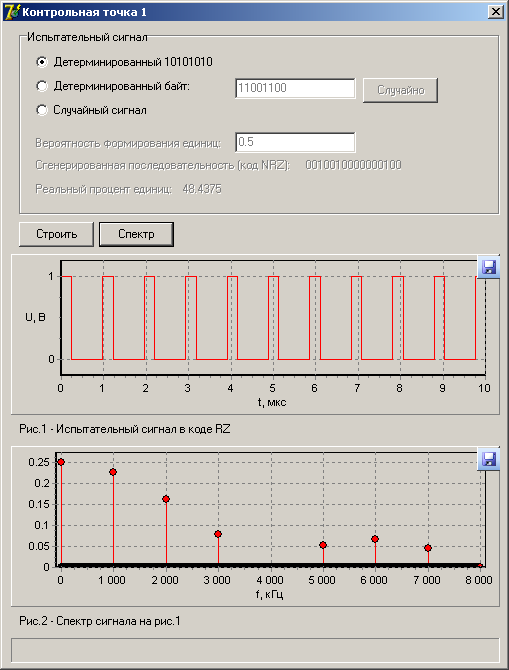Click the application icon in title bar
Screen dimensions: 509x670
point(11,12)
